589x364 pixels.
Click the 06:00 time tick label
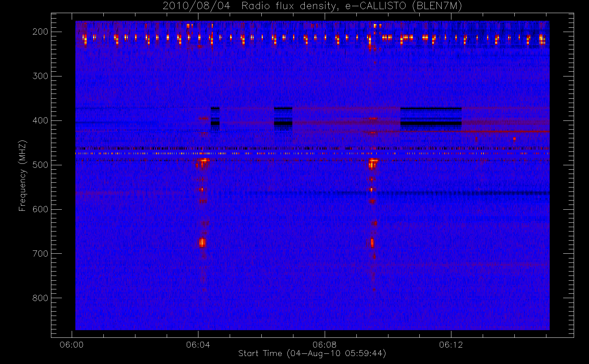71,345
